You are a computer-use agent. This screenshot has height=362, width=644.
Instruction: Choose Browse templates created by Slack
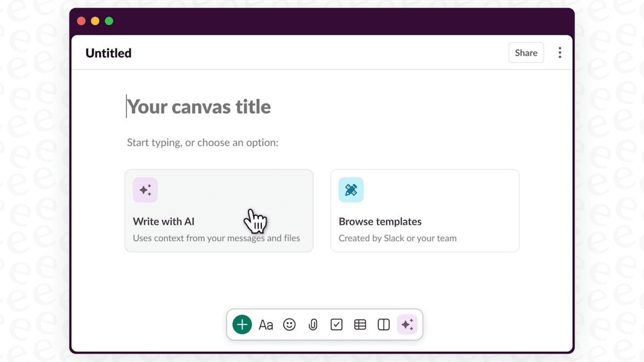tap(425, 211)
